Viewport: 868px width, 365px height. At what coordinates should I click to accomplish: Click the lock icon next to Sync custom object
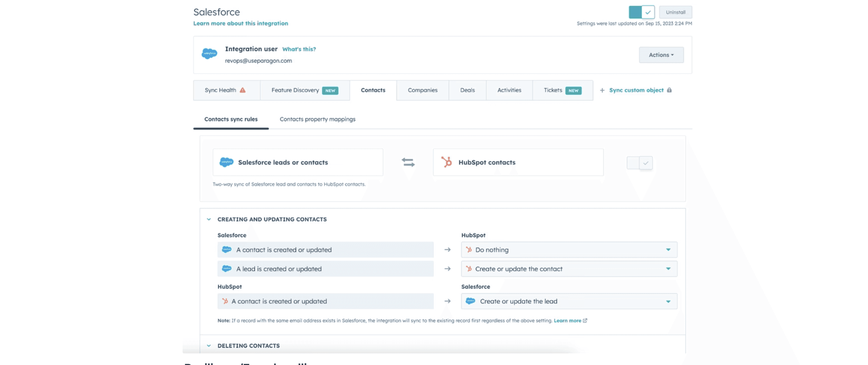(669, 90)
